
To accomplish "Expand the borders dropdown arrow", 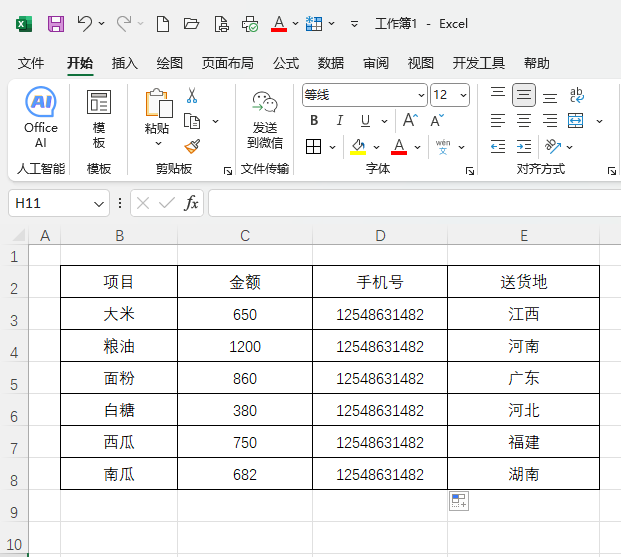I will pyautogui.click(x=332, y=147).
